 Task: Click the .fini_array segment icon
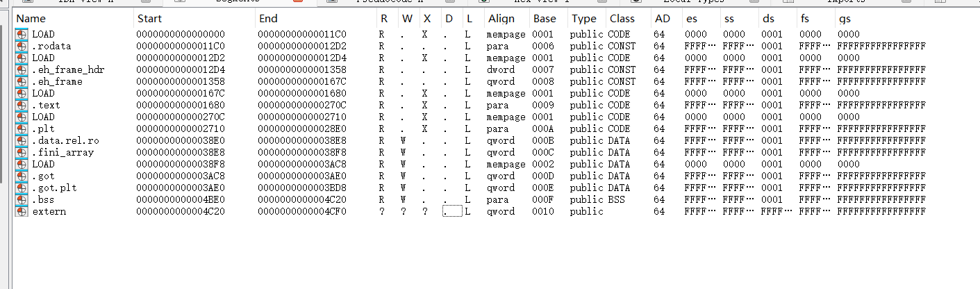(22, 152)
